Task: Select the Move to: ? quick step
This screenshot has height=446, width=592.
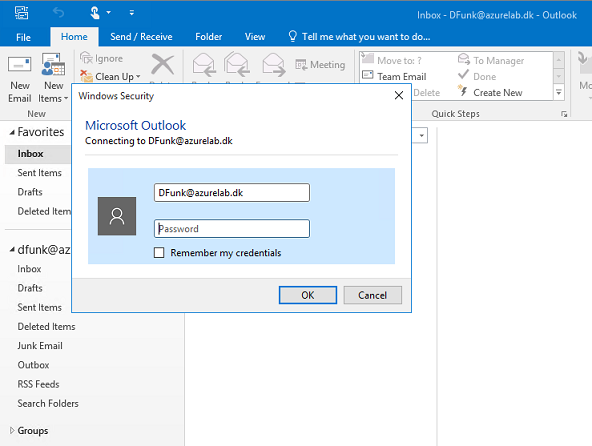Action: (392, 60)
